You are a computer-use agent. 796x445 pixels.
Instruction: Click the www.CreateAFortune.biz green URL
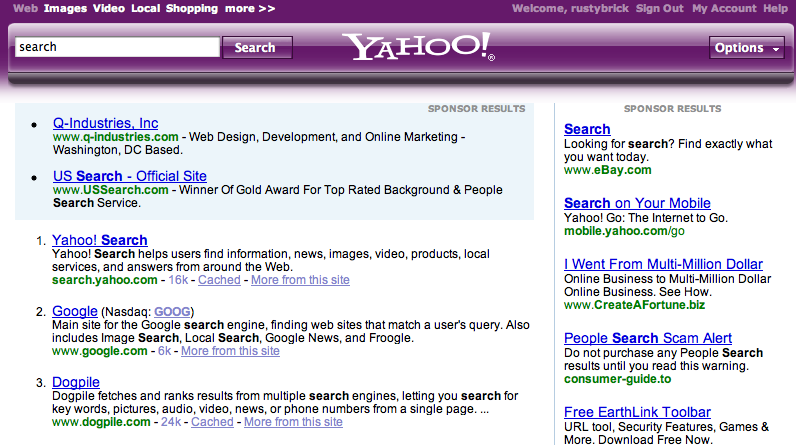click(x=635, y=305)
